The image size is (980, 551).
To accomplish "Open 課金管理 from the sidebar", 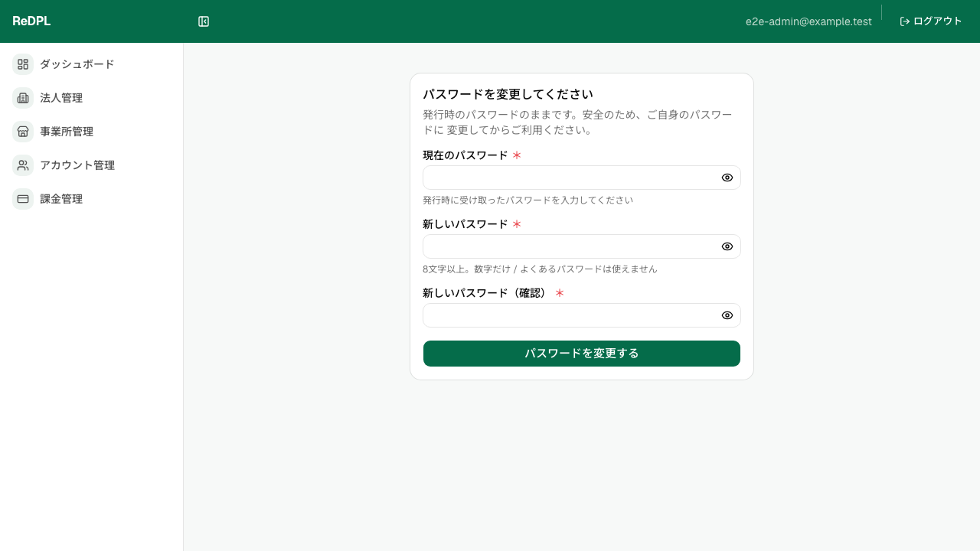I will tap(92, 199).
